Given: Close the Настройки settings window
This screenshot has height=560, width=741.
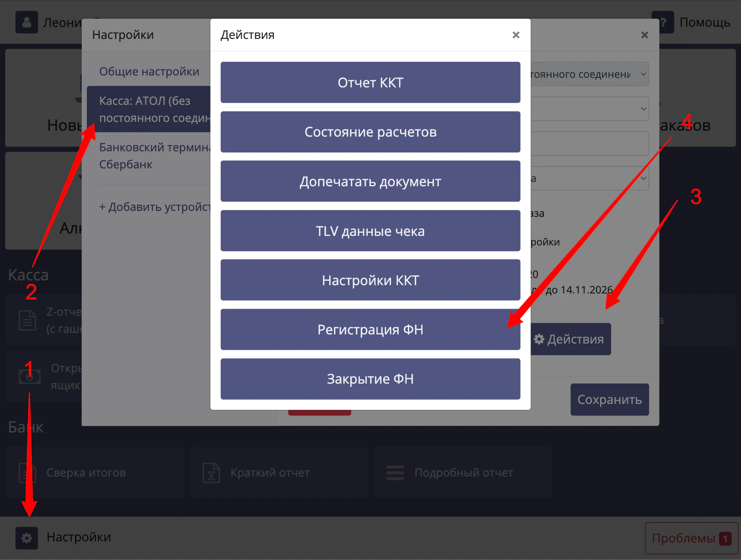Looking at the screenshot, I should tap(645, 35).
